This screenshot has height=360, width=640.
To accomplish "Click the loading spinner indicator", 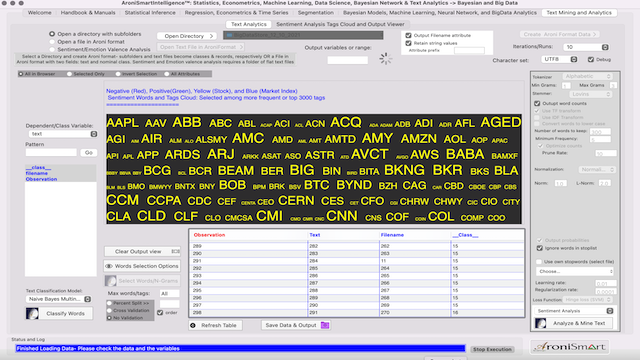I will [385, 59].
